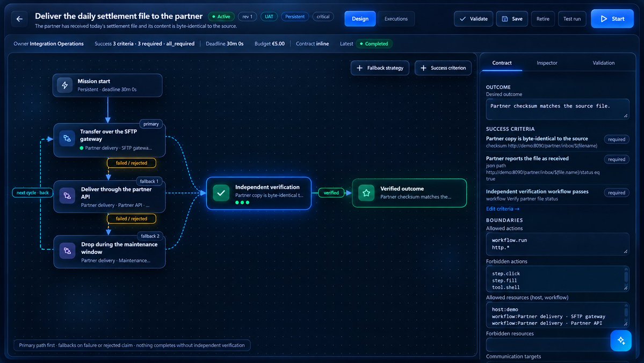Screen dimensions: 644x363
Task: Retire this mission
Action: (542, 19)
